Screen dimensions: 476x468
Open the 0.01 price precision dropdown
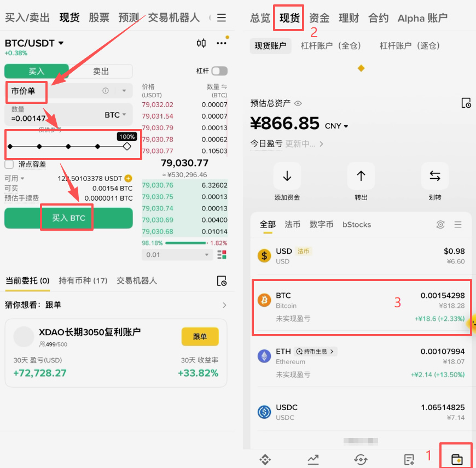[176, 255]
